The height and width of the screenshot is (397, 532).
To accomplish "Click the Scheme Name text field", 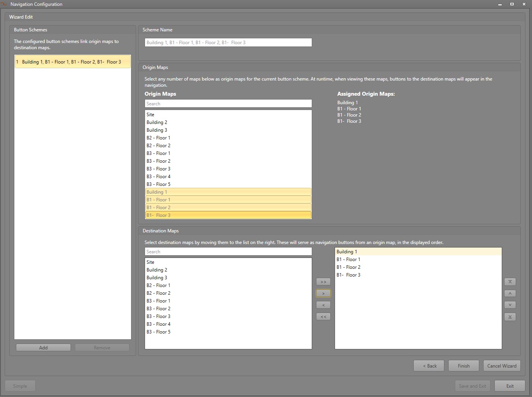I will click(228, 43).
